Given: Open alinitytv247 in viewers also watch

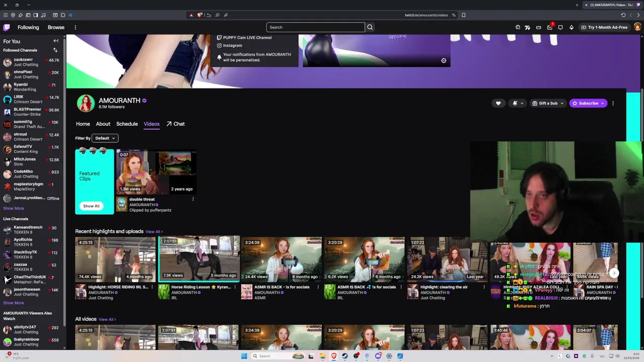Looking at the screenshot, I should coord(31,329).
